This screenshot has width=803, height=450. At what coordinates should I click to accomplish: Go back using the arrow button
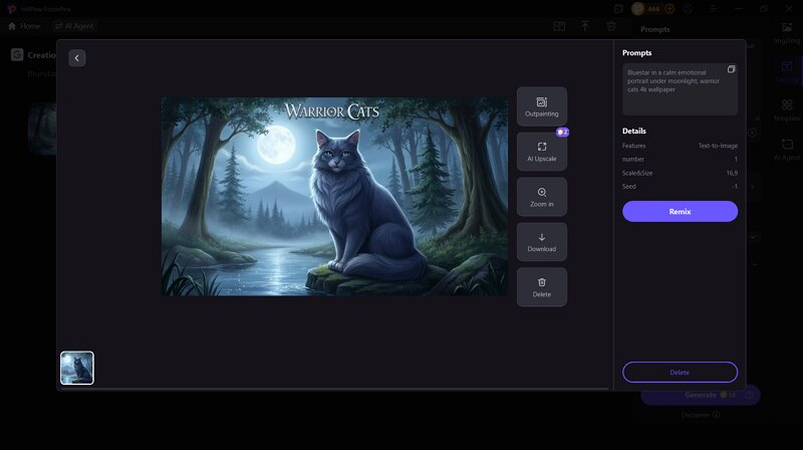(x=77, y=58)
